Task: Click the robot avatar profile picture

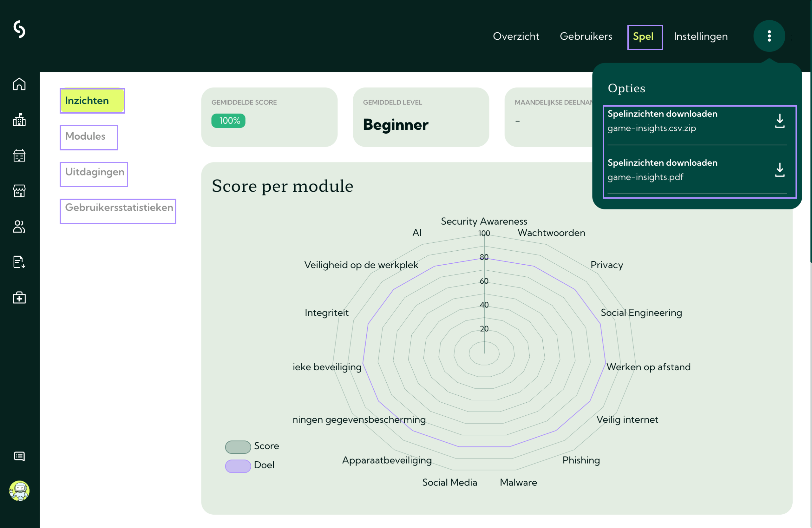Action: point(19,491)
